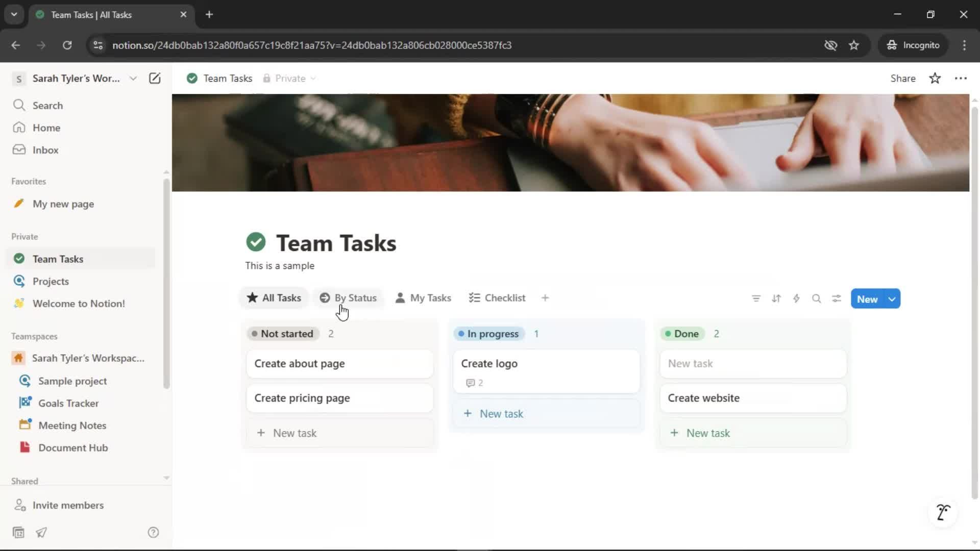The image size is (980, 551).
Task: Click the paper plane icon at sidebar bottom
Action: tap(41, 533)
